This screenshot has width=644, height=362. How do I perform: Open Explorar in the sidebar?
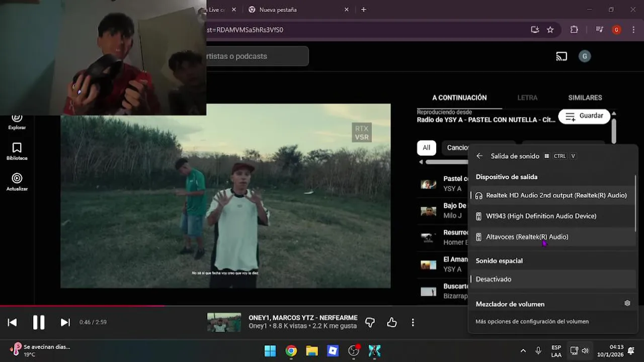click(17, 122)
